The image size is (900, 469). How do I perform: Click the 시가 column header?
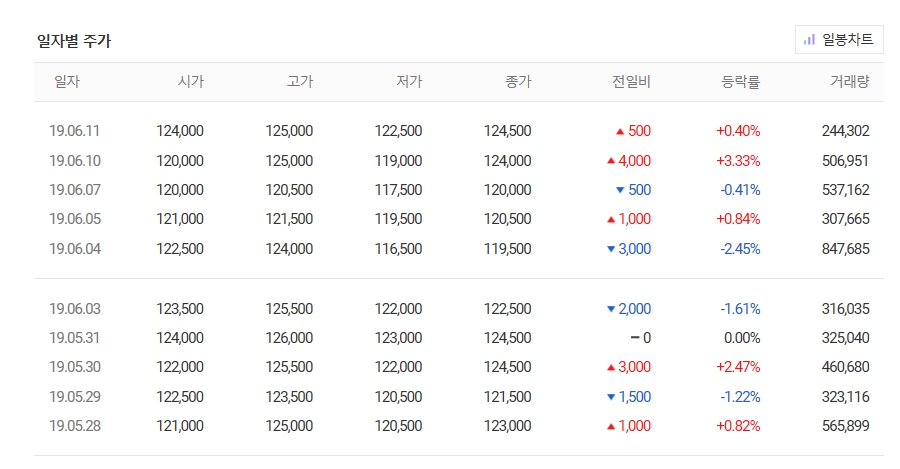pyautogui.click(x=191, y=82)
